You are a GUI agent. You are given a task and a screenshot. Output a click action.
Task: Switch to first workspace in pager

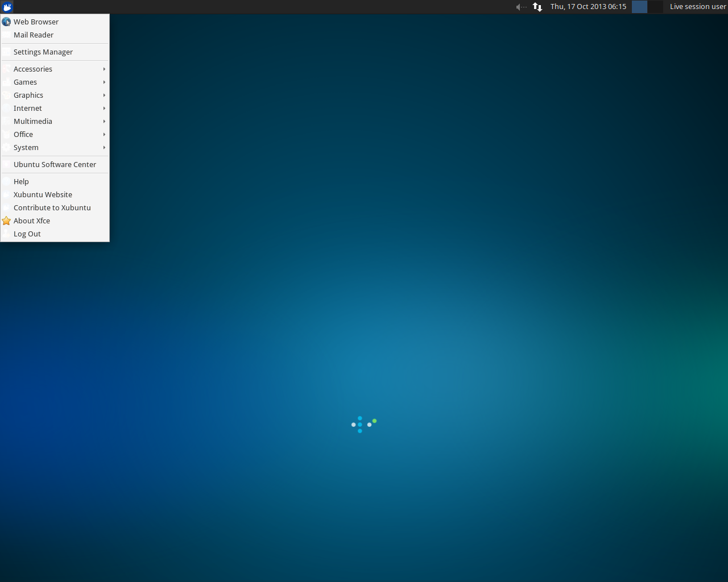[639, 7]
